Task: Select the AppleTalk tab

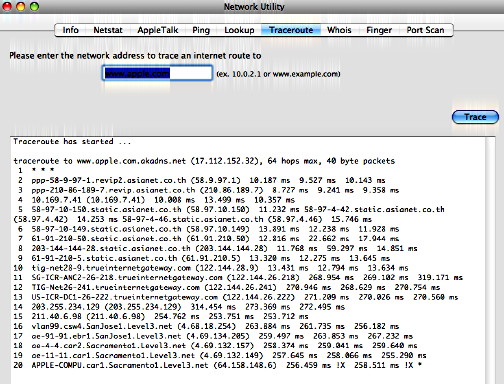Action: pos(158,30)
